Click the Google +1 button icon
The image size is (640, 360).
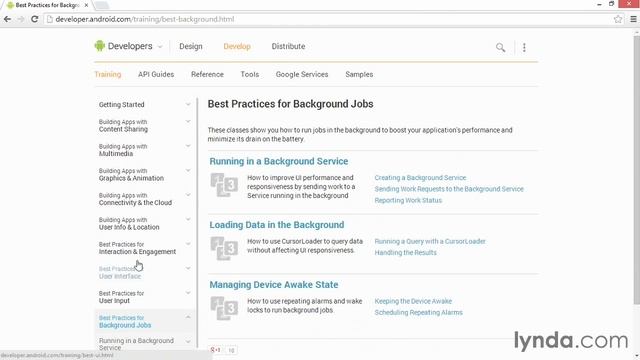[x=215, y=350]
